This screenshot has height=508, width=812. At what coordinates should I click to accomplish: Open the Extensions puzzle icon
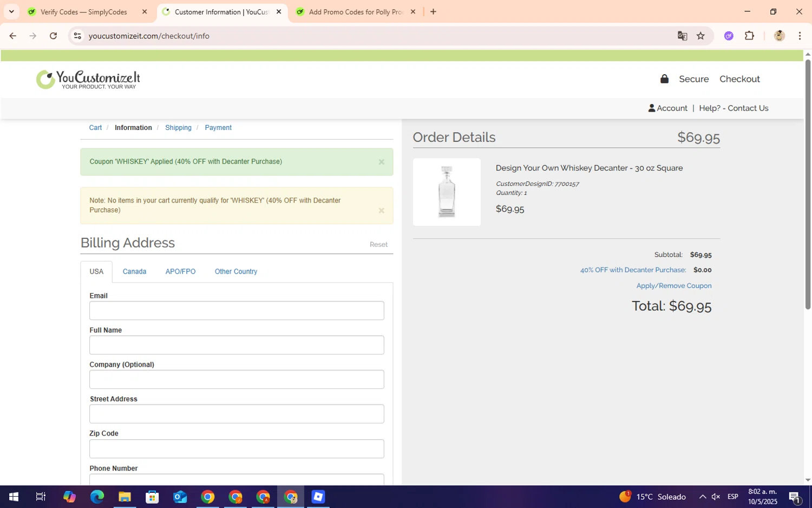749,36
